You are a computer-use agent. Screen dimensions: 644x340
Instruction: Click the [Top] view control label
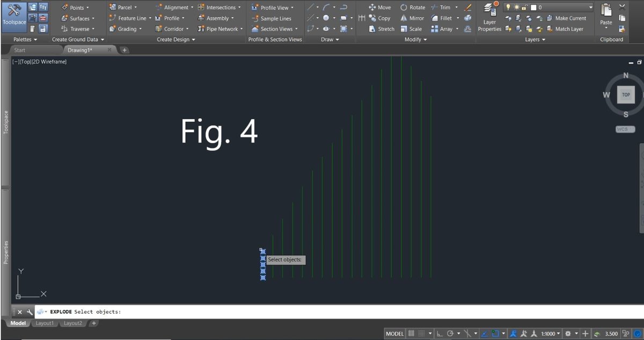click(x=25, y=62)
